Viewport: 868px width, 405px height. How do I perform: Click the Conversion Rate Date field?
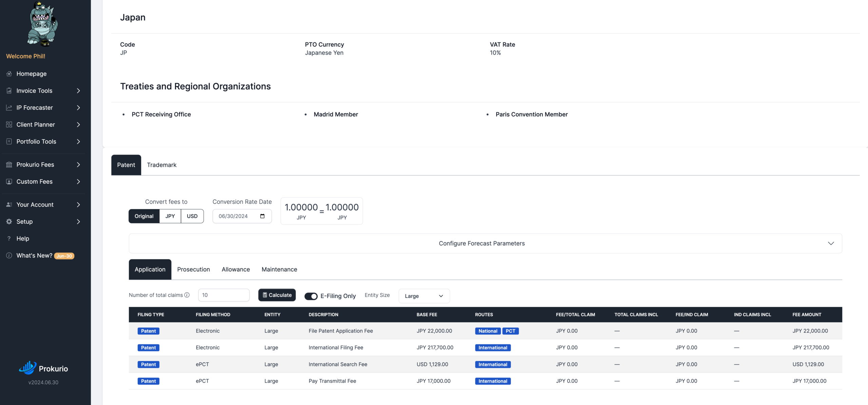[x=242, y=216]
